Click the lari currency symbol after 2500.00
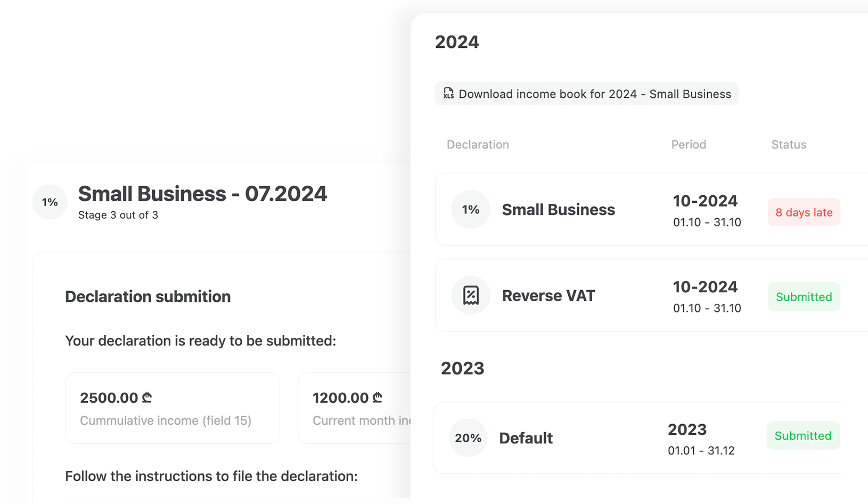868x504 pixels. 147,398
